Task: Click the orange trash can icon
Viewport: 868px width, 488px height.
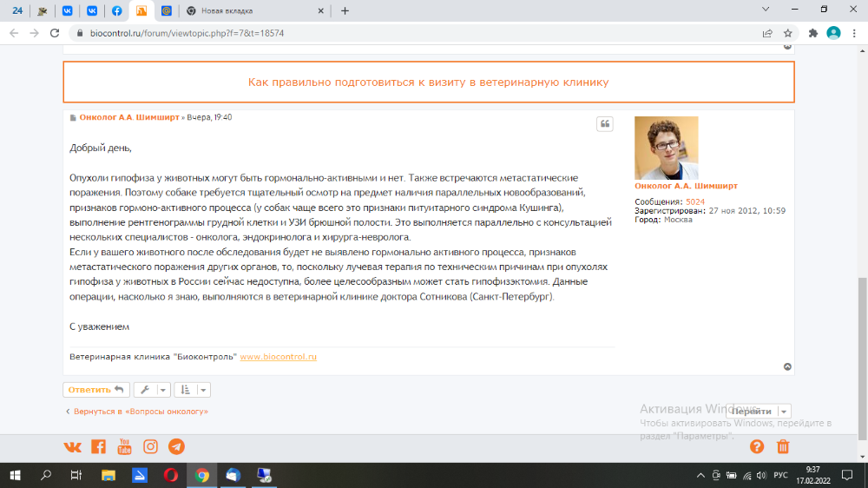Action: [x=783, y=446]
